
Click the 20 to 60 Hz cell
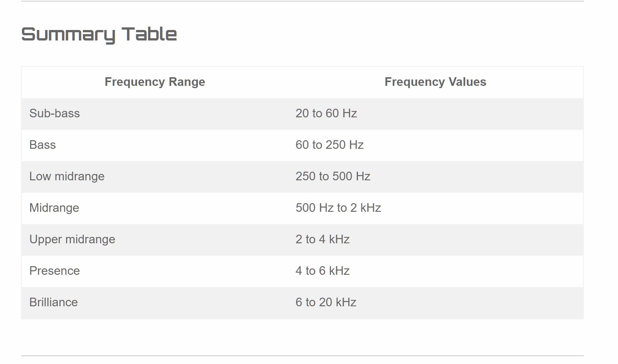pyautogui.click(x=326, y=113)
